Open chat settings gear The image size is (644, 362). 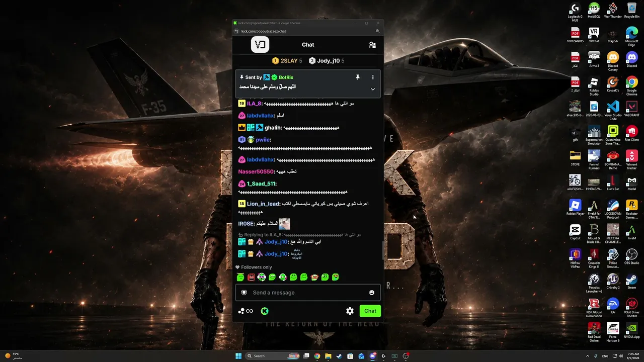click(x=350, y=311)
